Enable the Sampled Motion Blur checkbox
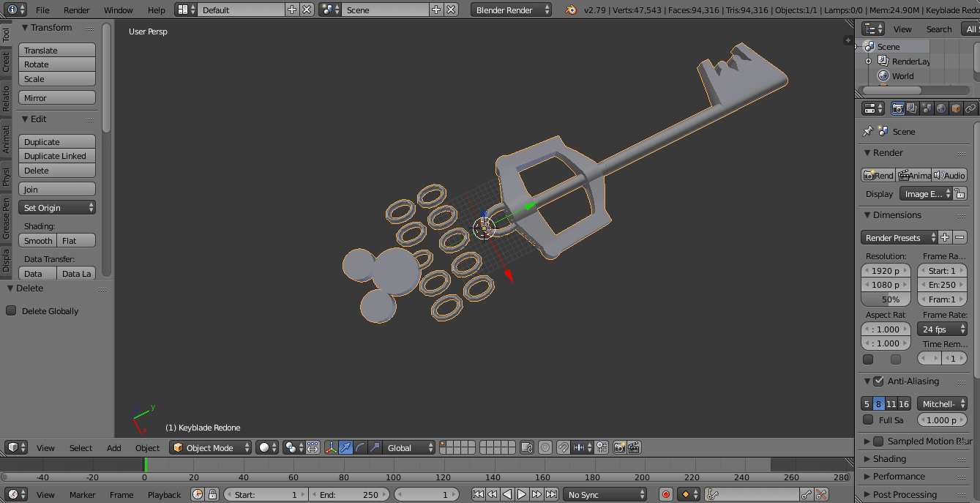The height and width of the screenshot is (503, 980). coord(879,441)
